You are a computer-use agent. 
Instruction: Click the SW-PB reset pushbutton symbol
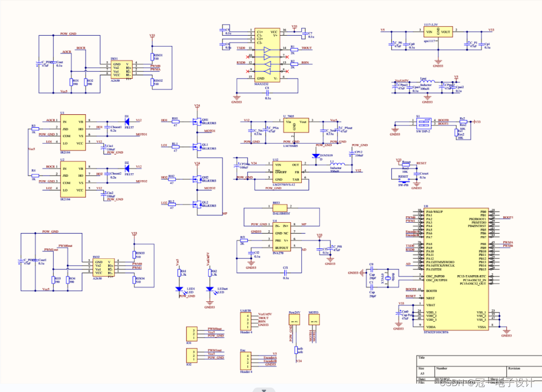pos(403,181)
